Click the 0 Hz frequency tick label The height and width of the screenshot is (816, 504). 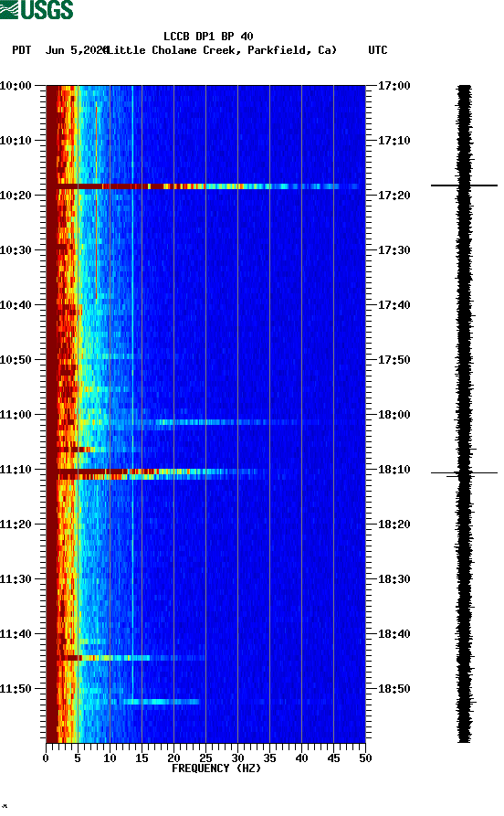tap(46, 758)
